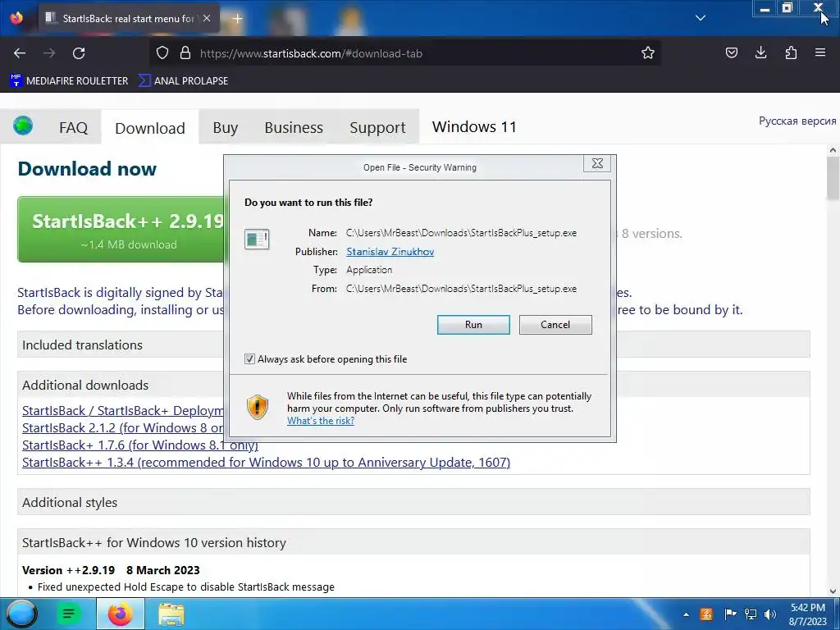Open StartIsBack++ 1.3.4 Anniversary Update link
The height and width of the screenshot is (630, 840).
(267, 463)
